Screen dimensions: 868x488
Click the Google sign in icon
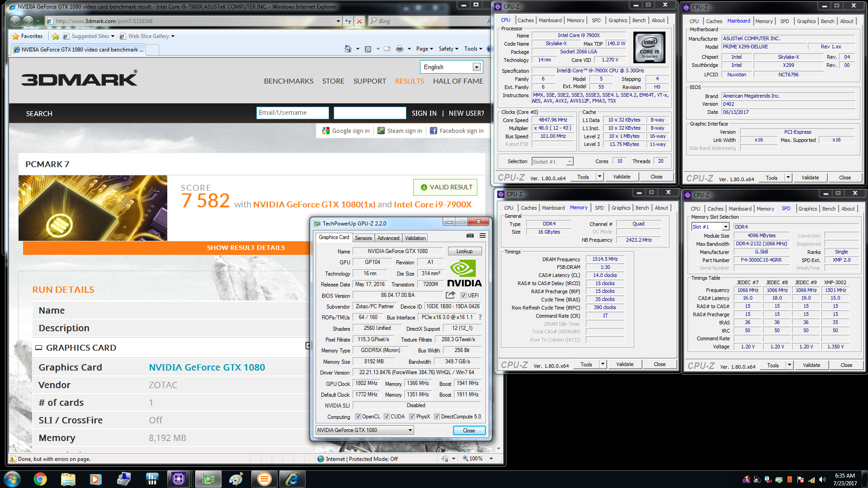point(326,131)
